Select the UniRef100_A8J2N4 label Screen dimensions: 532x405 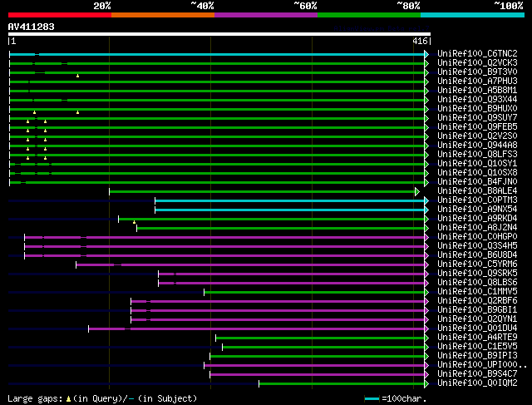[x=477, y=228]
